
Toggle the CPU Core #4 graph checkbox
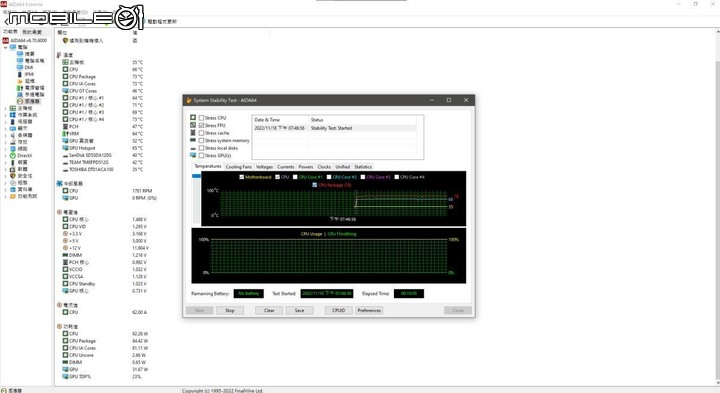coord(397,177)
